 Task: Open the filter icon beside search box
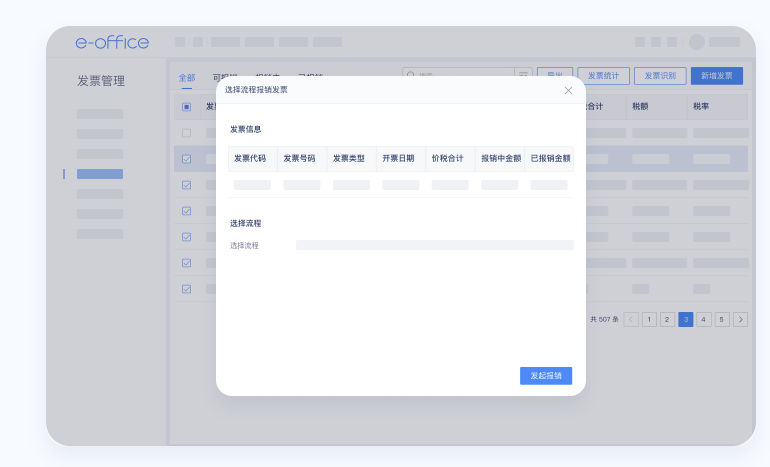pyautogui.click(x=522, y=75)
